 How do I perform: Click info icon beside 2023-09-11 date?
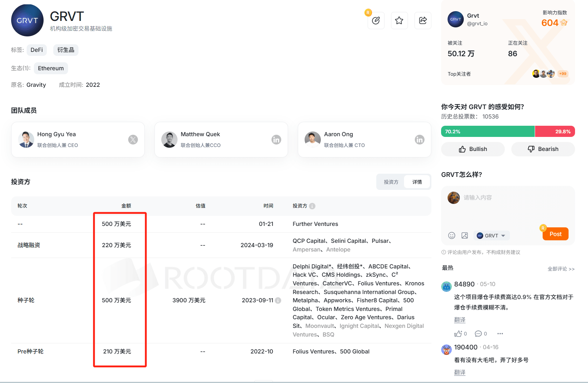tap(278, 300)
